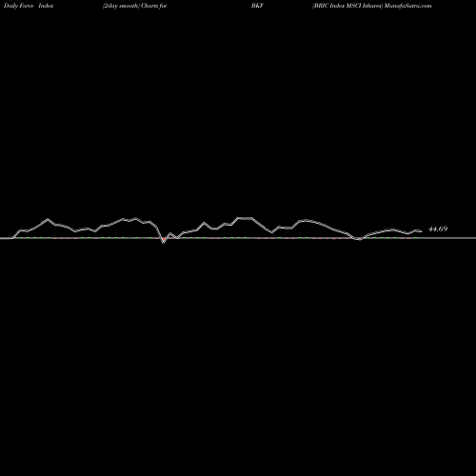Click the '(2day smooth) Charts for' text

[135, 6]
